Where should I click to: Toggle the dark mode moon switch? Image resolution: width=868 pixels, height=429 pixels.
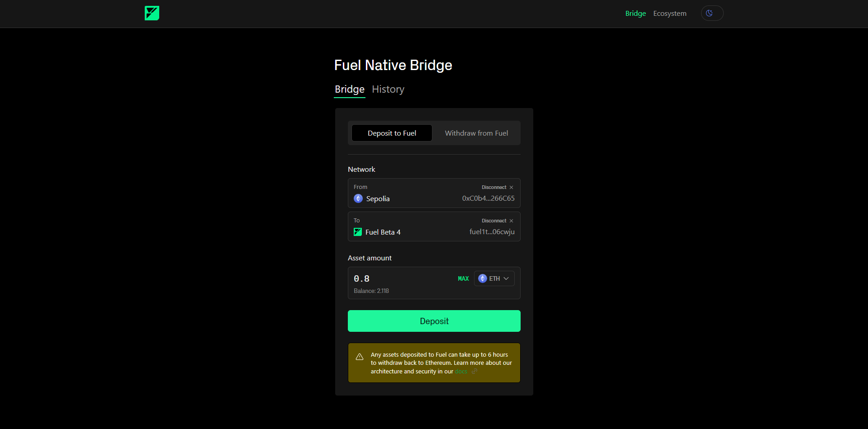click(x=711, y=13)
